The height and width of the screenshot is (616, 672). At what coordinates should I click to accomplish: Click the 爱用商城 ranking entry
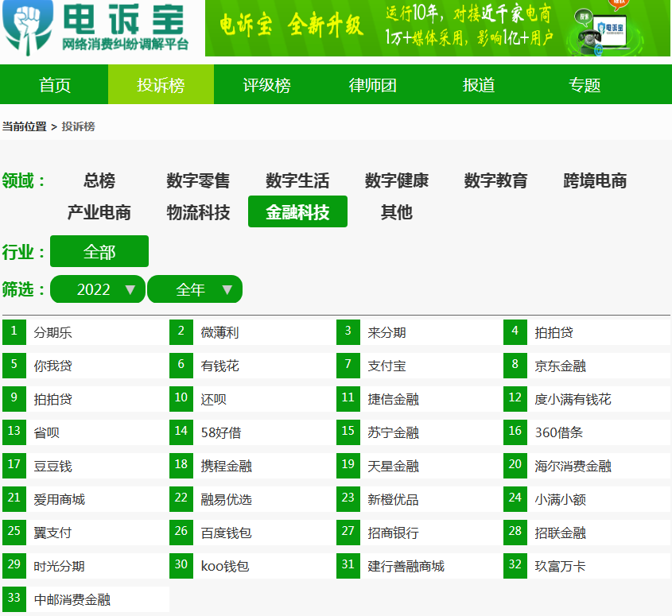86,499
